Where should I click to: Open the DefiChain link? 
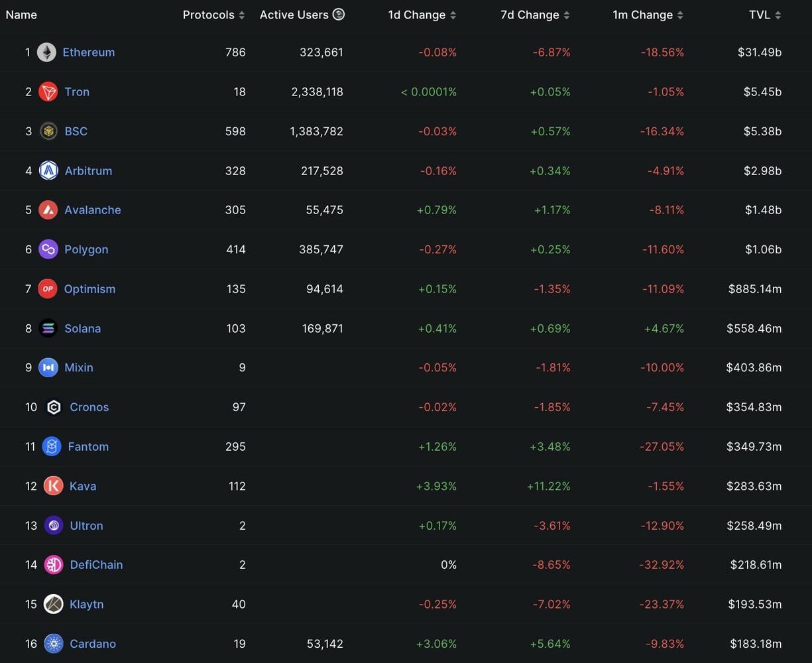(x=96, y=565)
